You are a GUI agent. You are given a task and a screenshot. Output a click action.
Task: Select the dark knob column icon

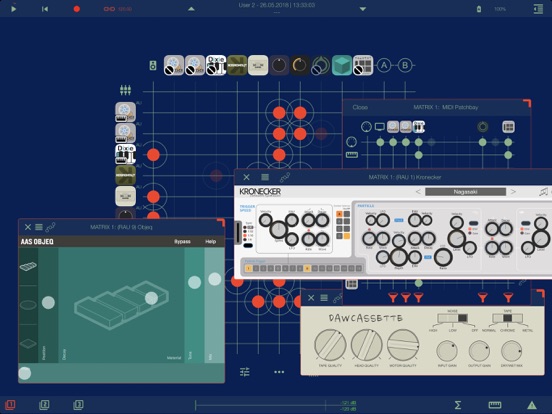[279, 65]
